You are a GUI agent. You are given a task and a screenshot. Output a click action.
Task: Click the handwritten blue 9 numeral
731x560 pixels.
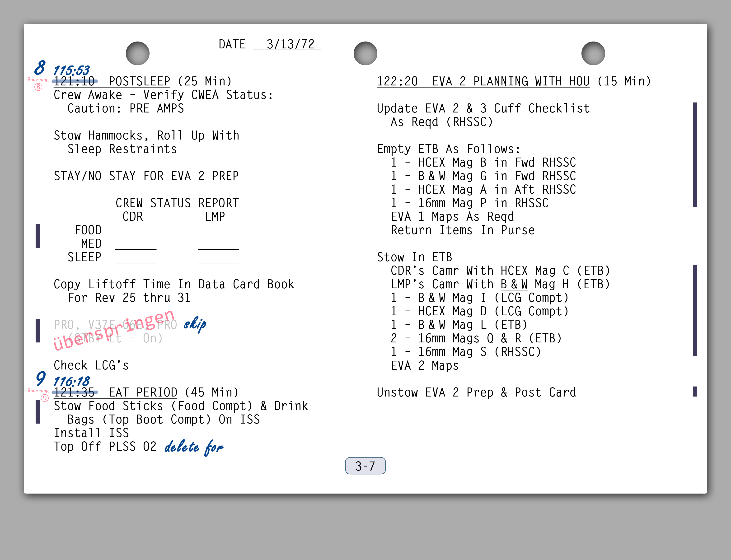[x=41, y=378]
